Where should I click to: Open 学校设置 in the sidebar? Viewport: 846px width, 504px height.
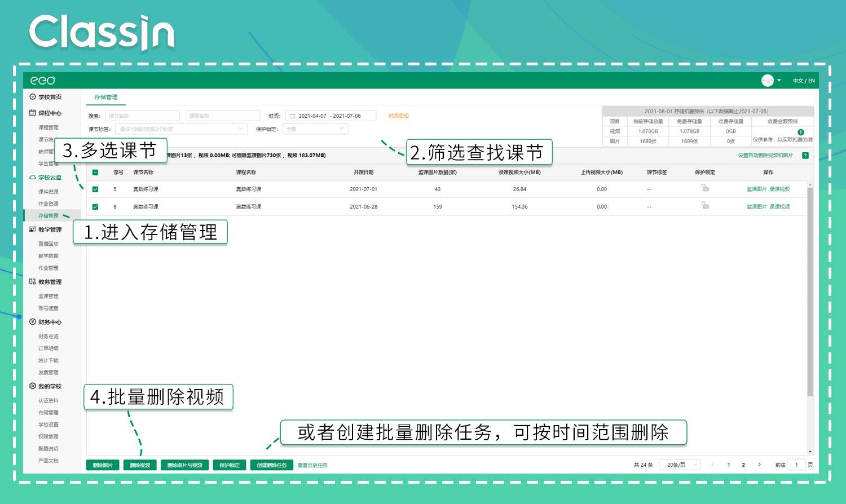(49, 425)
